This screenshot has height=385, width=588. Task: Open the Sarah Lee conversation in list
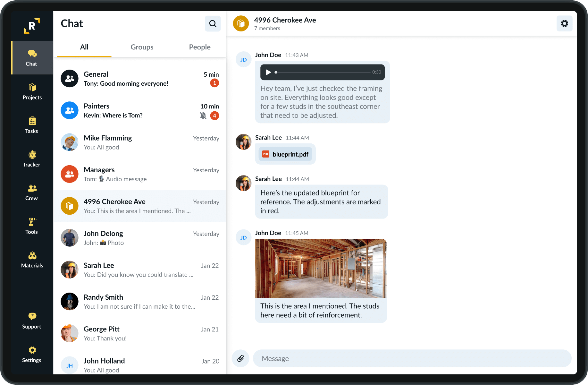pyautogui.click(x=140, y=269)
